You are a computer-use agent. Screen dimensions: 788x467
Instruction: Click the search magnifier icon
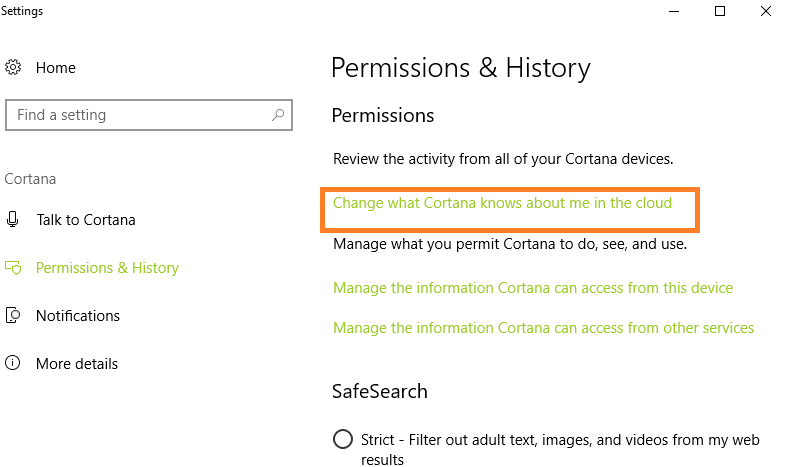tap(278, 115)
